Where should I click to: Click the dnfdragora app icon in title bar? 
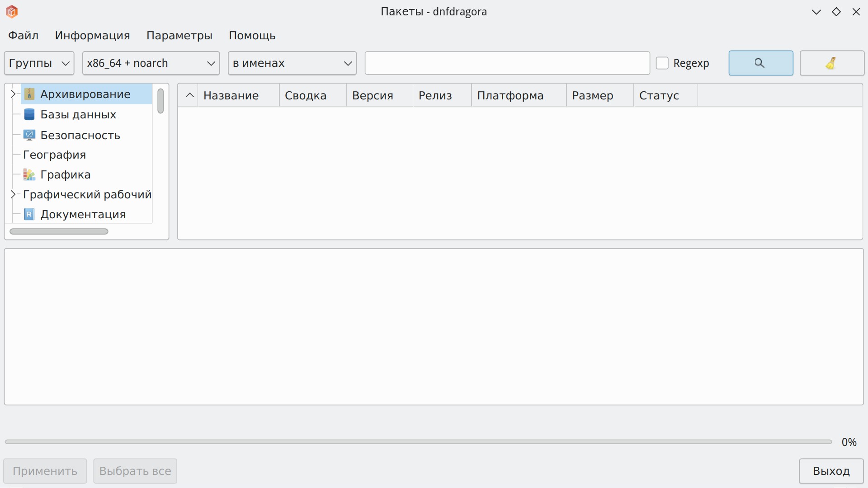[x=12, y=12]
